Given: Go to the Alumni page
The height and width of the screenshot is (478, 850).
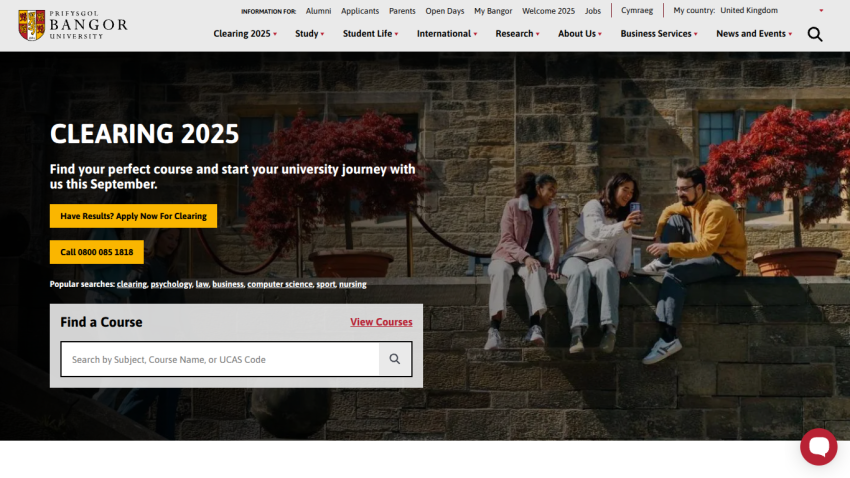Looking at the screenshot, I should point(318,11).
